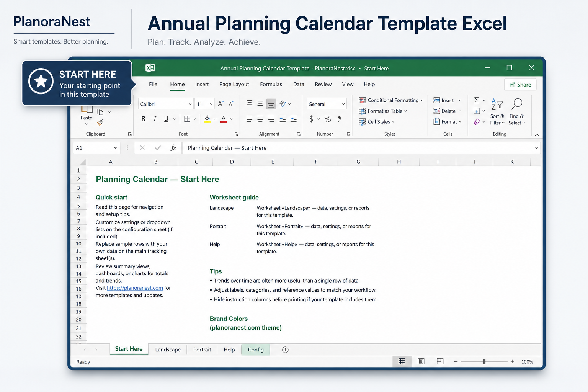Click Decrease Indent icon

[283, 119]
